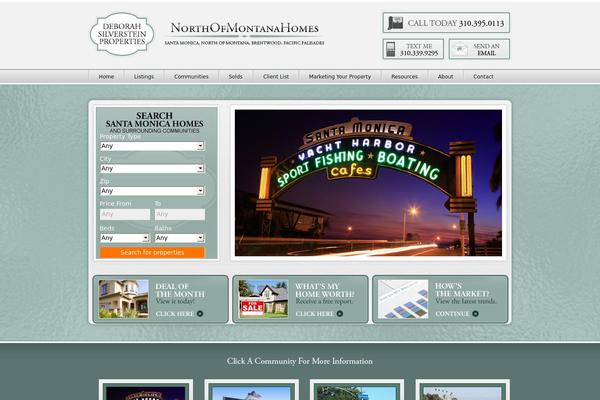Click the Continue link under How's the Market
This screenshot has width=600, height=400.
[452, 314]
